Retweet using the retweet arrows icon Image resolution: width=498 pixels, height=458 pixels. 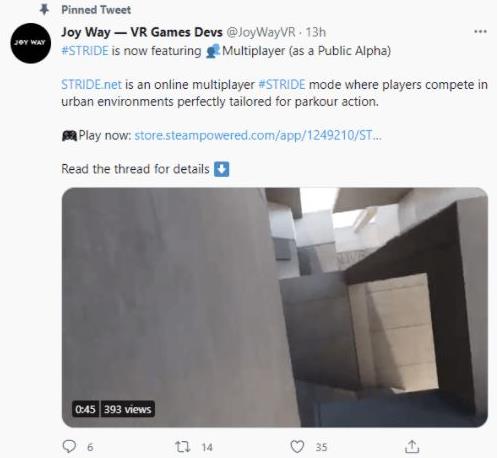pos(183,447)
